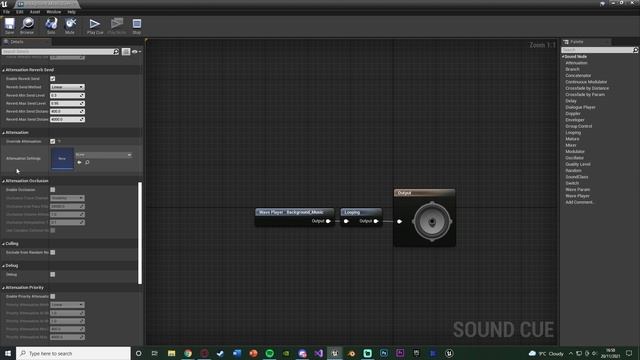This screenshot has width=640, height=360.
Task: Select Crossfade by Distance in Palette
Action: (587, 88)
